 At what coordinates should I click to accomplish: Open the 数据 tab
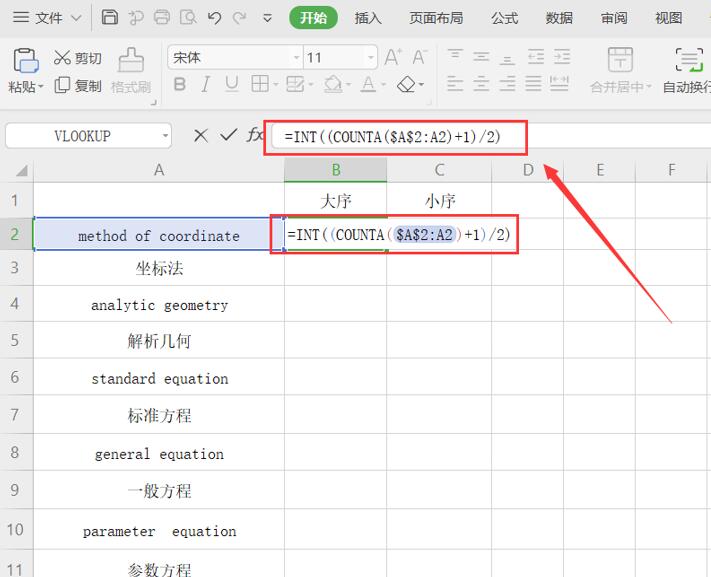click(x=559, y=18)
